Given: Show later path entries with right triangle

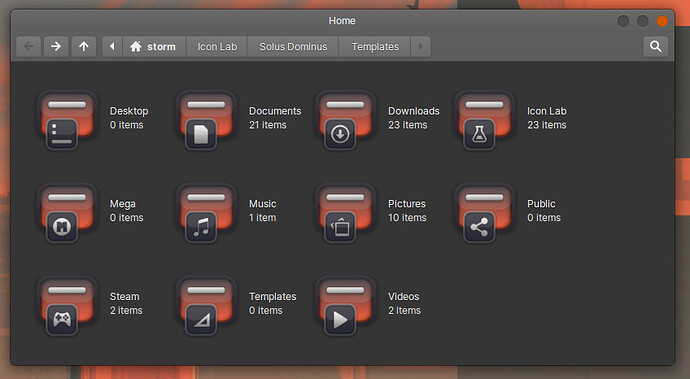Looking at the screenshot, I should point(421,46).
